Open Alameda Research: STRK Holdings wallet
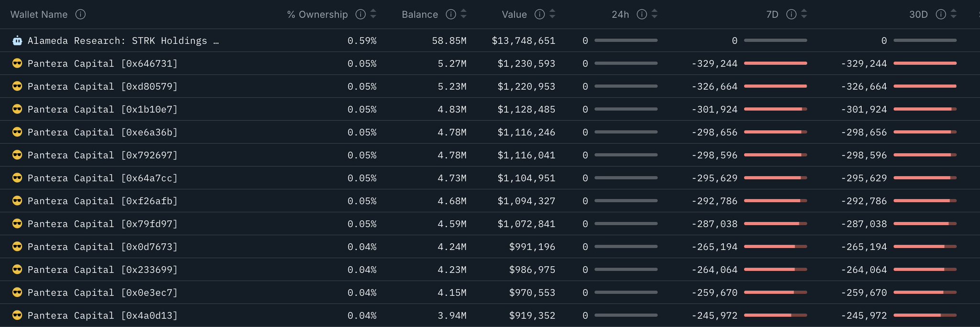This screenshot has height=327, width=980. (x=123, y=41)
